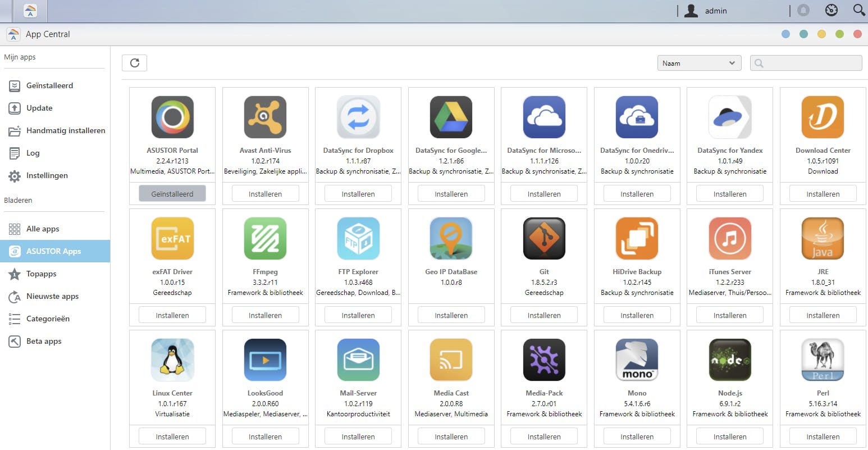Select the DataSync for Google Drive icon

coord(451,117)
